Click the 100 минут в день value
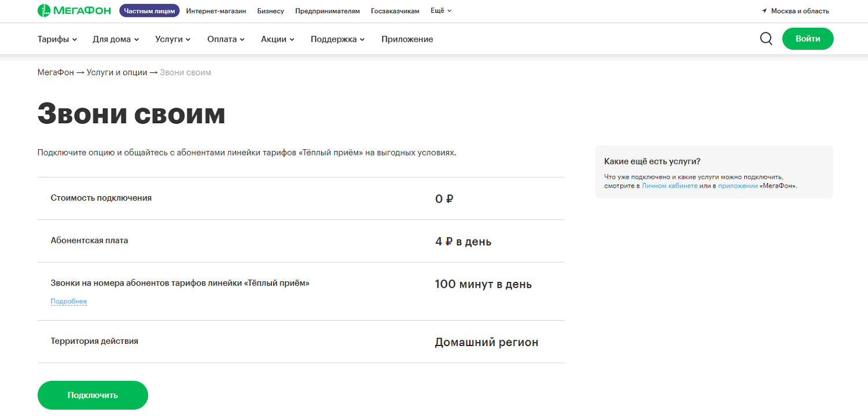Image resolution: width=868 pixels, height=419 pixels. (x=483, y=284)
